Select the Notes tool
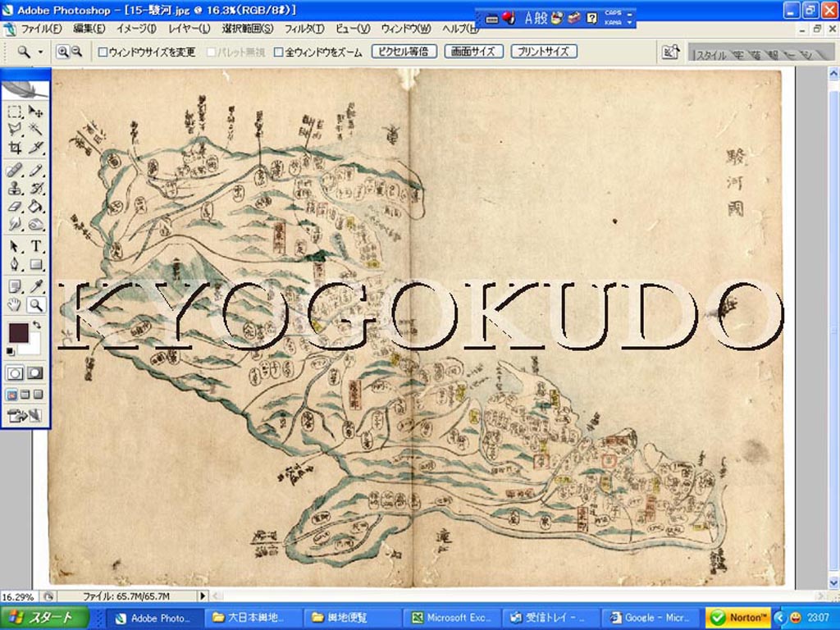840x630 pixels. pos(15,286)
